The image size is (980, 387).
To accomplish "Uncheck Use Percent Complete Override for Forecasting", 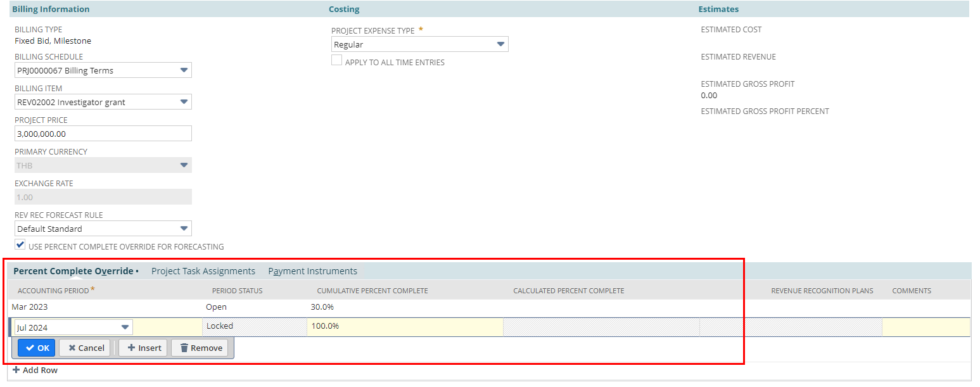I will click(x=20, y=244).
